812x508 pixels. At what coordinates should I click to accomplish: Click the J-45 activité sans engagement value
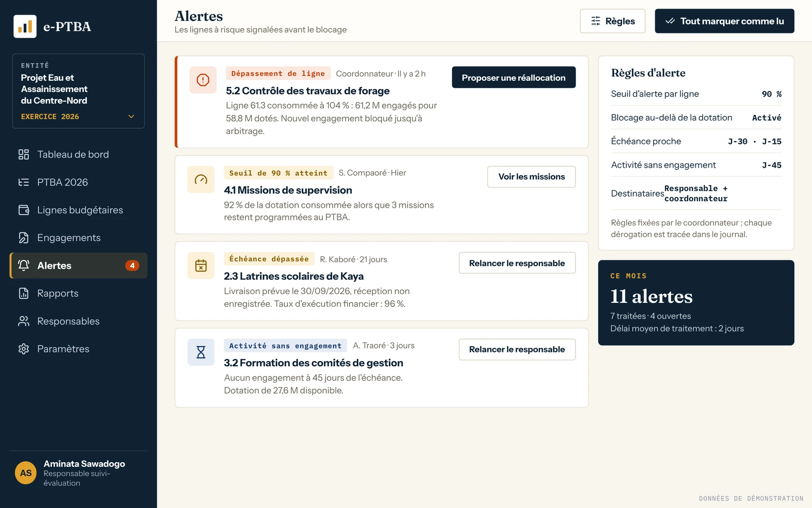click(x=771, y=165)
